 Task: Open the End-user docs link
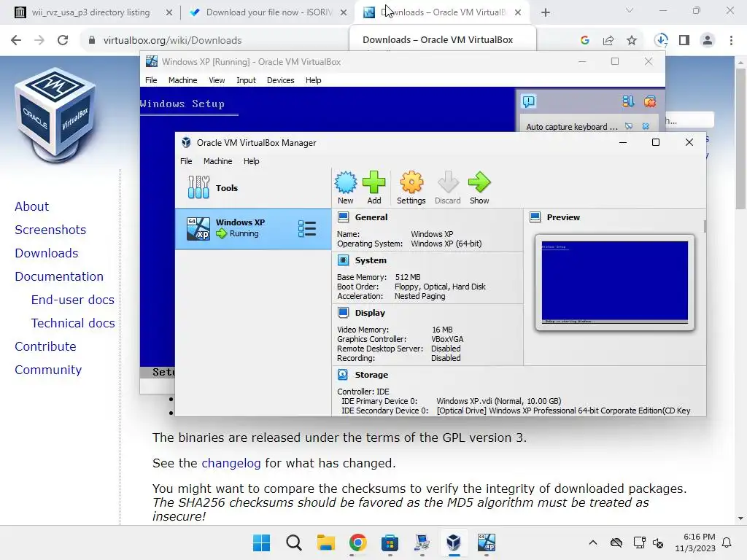[x=72, y=300]
